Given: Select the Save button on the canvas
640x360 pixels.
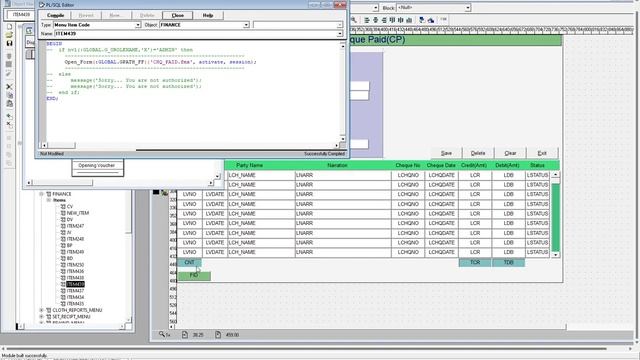Looking at the screenshot, I should click(446, 153).
